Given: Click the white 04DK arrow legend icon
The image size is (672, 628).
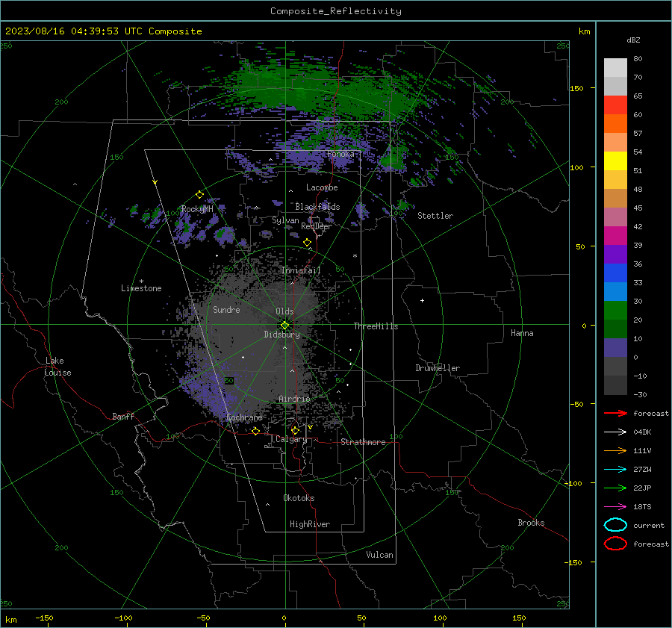Looking at the screenshot, I should [x=615, y=432].
